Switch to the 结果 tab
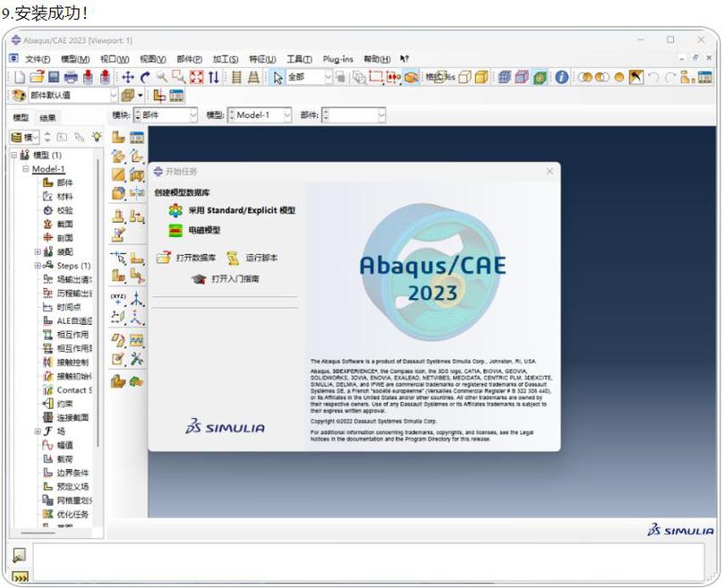 click(47, 118)
